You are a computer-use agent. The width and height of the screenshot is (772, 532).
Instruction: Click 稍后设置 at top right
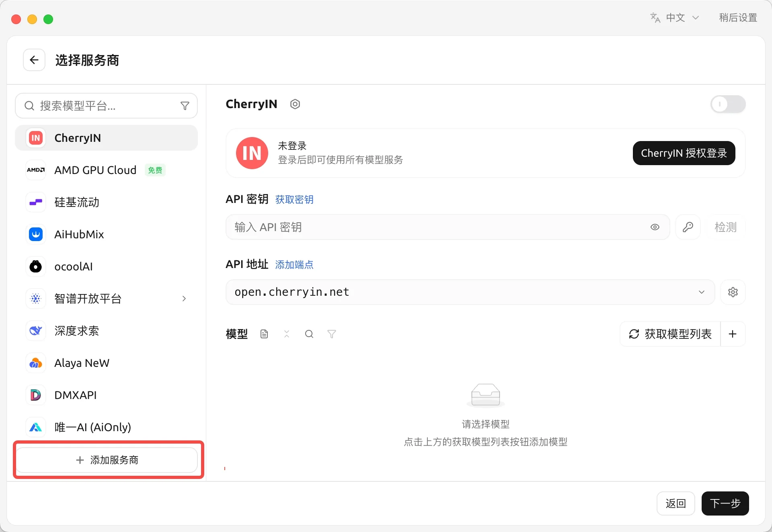(x=738, y=18)
